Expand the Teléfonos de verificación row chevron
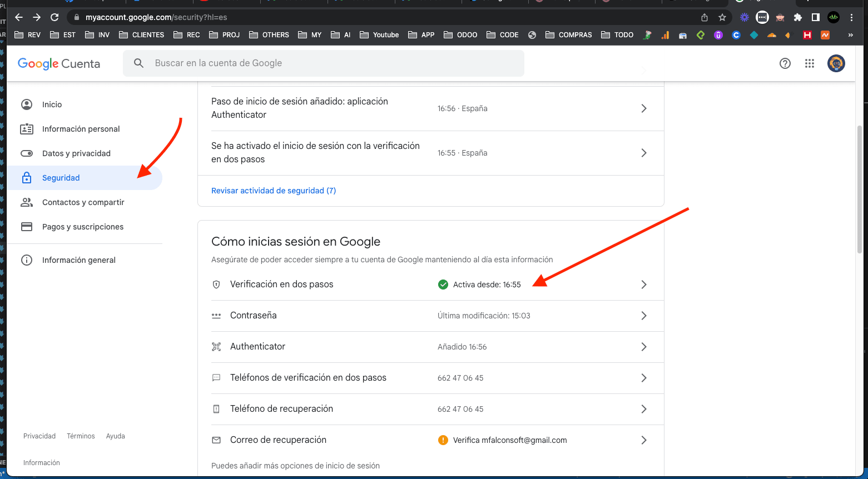868x479 pixels. pos(644,378)
